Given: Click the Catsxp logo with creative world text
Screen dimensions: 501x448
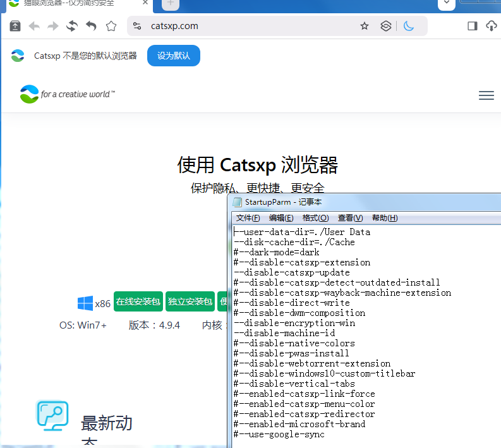Looking at the screenshot, I should (x=67, y=94).
